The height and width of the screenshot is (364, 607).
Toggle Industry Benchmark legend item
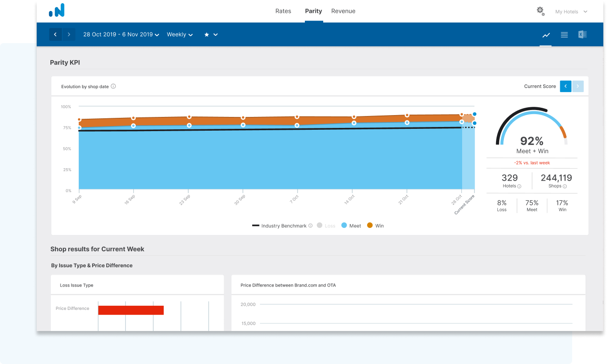[x=279, y=226]
